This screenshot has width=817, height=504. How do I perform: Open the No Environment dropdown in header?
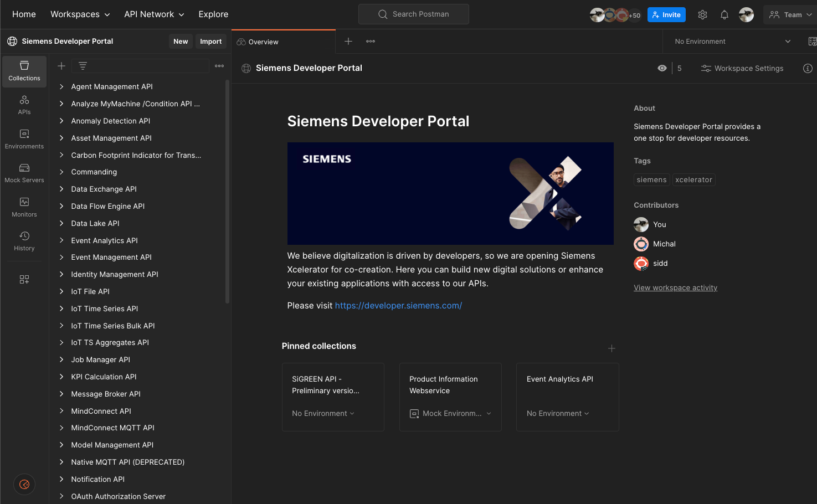732,42
